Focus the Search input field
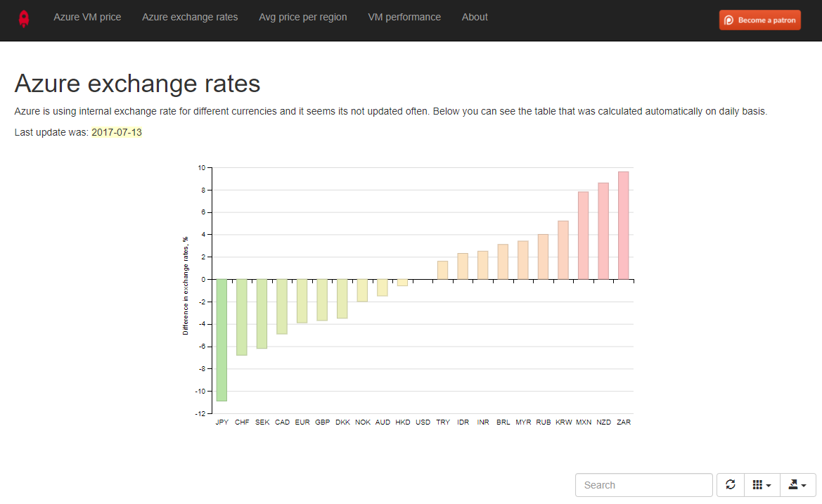The width and height of the screenshot is (822, 504). 644,485
